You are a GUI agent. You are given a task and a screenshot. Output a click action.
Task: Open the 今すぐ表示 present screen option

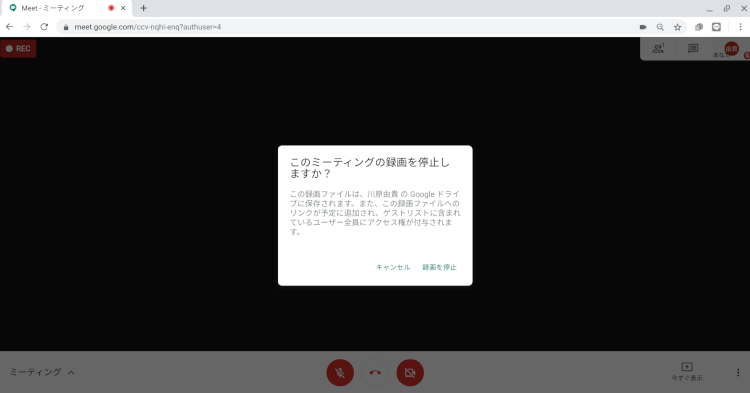tap(687, 371)
